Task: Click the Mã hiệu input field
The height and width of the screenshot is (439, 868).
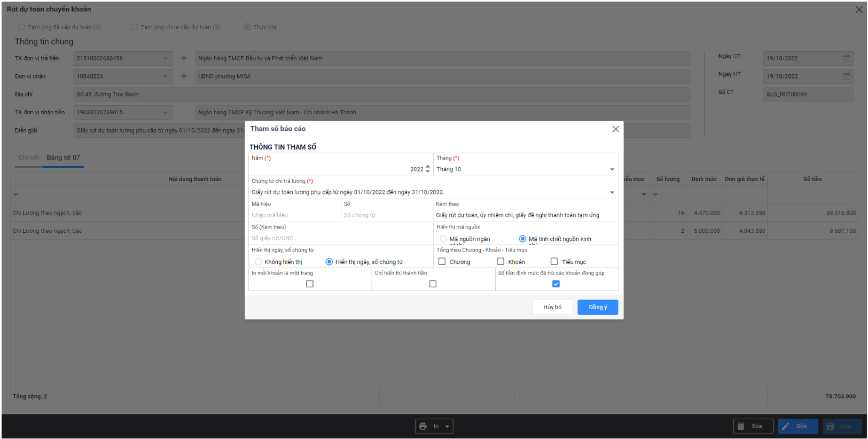Action: (x=294, y=215)
